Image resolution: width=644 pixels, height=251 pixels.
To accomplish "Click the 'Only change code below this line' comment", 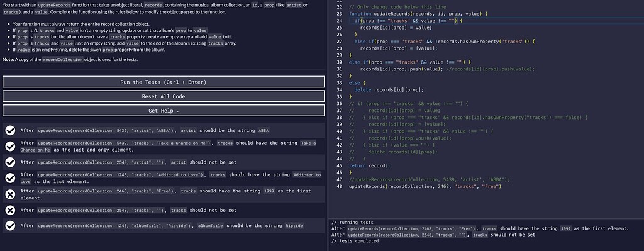I will point(397,7).
